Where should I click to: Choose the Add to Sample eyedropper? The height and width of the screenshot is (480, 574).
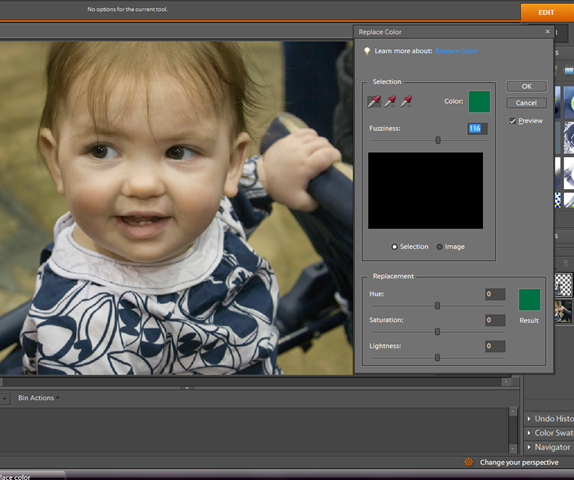[390, 101]
